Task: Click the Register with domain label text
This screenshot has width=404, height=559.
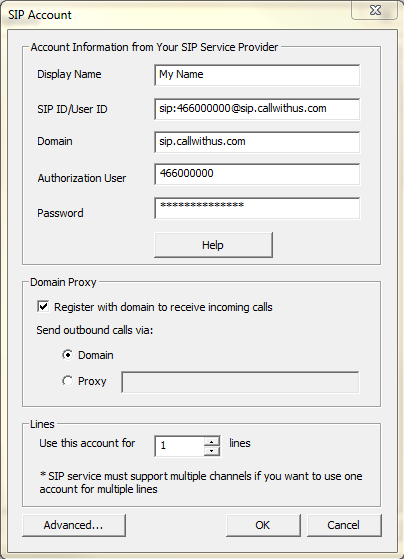Action: pos(163,307)
